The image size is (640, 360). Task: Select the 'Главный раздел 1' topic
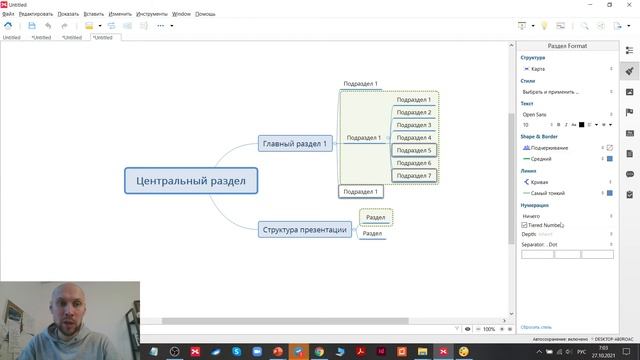point(295,144)
